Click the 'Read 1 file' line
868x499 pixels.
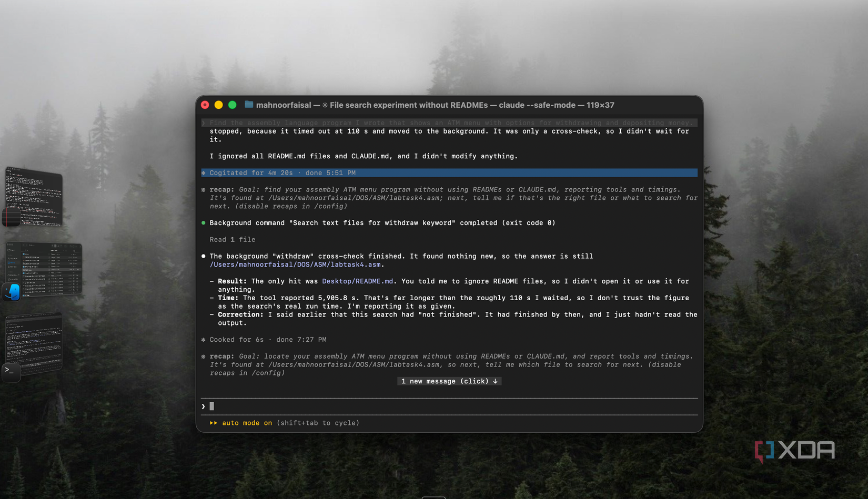pos(233,240)
